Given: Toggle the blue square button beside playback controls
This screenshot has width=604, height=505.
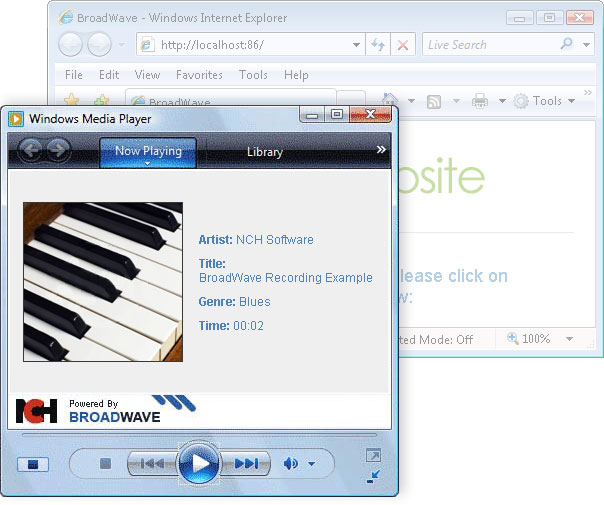Looking at the screenshot, I should [x=33, y=464].
